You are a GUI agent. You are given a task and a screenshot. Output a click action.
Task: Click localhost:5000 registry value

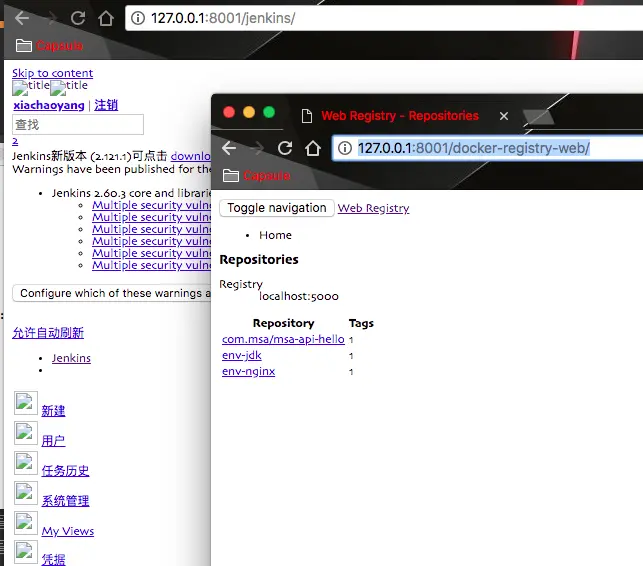[x=299, y=296]
